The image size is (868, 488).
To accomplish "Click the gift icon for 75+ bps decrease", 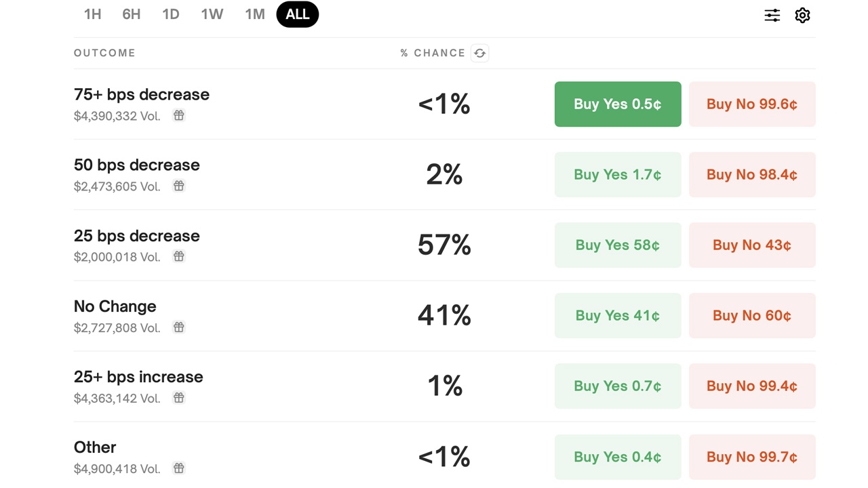I will tap(178, 116).
